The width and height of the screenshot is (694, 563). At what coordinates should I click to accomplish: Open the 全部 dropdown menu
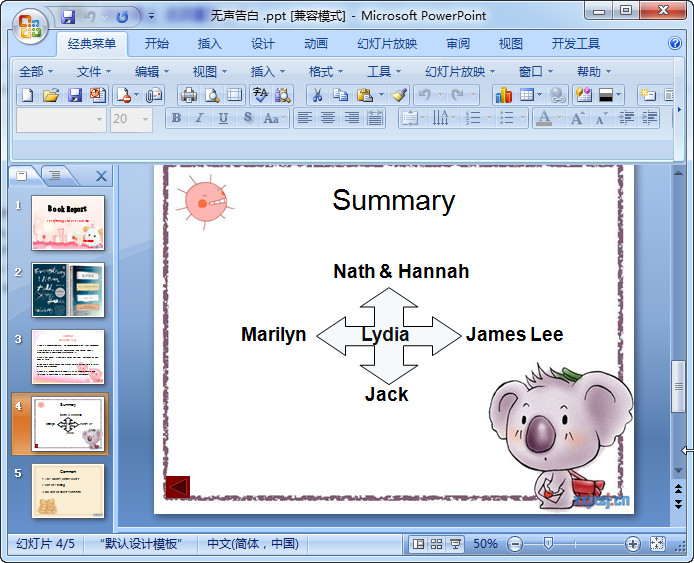point(36,71)
